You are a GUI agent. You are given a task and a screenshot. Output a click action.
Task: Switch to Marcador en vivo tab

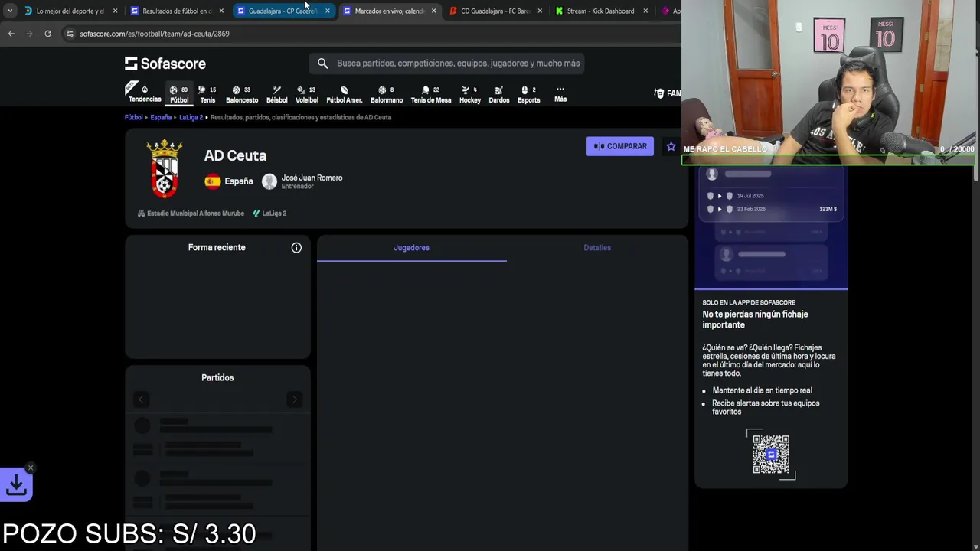pyautogui.click(x=389, y=11)
